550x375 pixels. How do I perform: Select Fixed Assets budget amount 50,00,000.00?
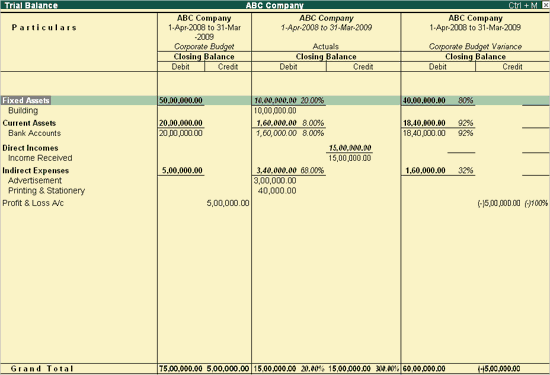pos(181,100)
